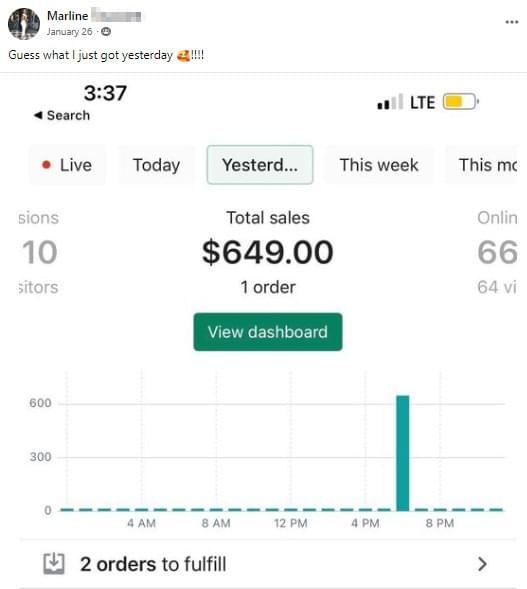The image size is (527, 589).
Task: Click the View dashboard button
Action: (268, 332)
